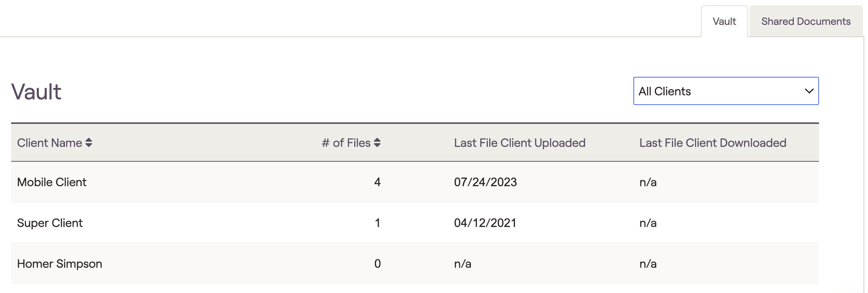Switch to the Vault tab
Viewport: 868px width, 293px height.
point(724,22)
